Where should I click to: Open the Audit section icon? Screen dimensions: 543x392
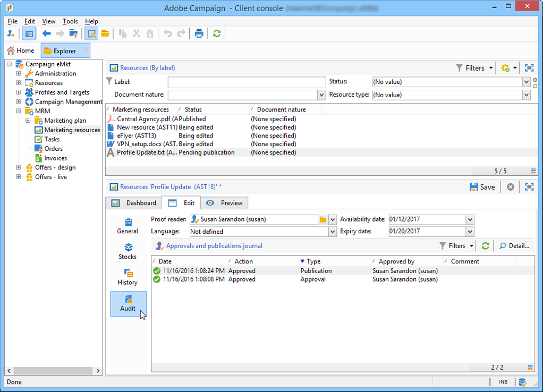128,304
